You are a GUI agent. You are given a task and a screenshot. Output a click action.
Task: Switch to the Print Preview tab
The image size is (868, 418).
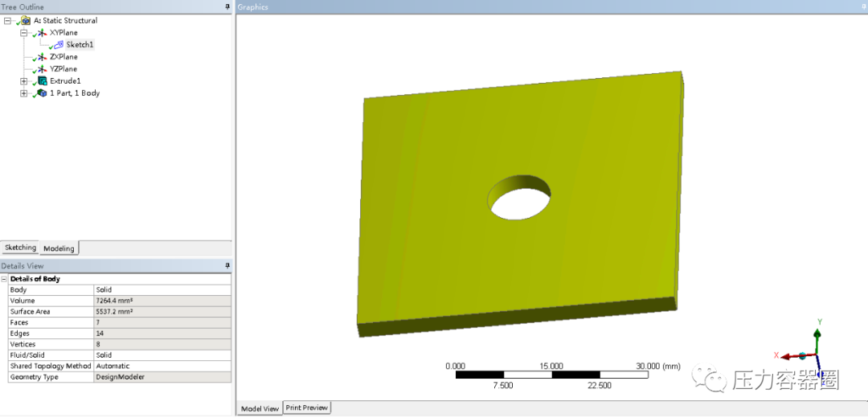(x=307, y=408)
